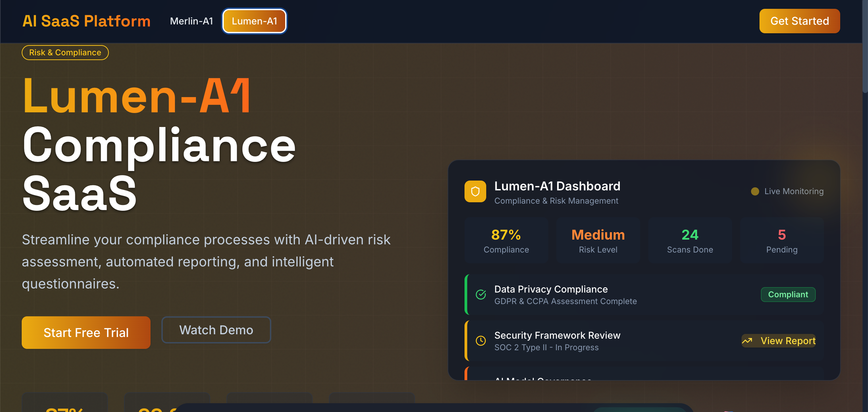
Task: Click the green check icon beside Data Privacy Compliance
Action: point(481,295)
